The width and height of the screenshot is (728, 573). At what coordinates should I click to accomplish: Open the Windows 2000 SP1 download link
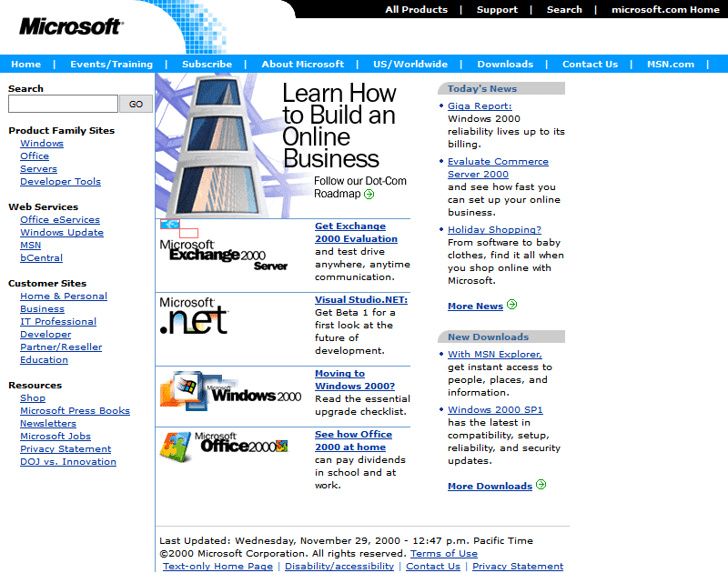coord(495,410)
